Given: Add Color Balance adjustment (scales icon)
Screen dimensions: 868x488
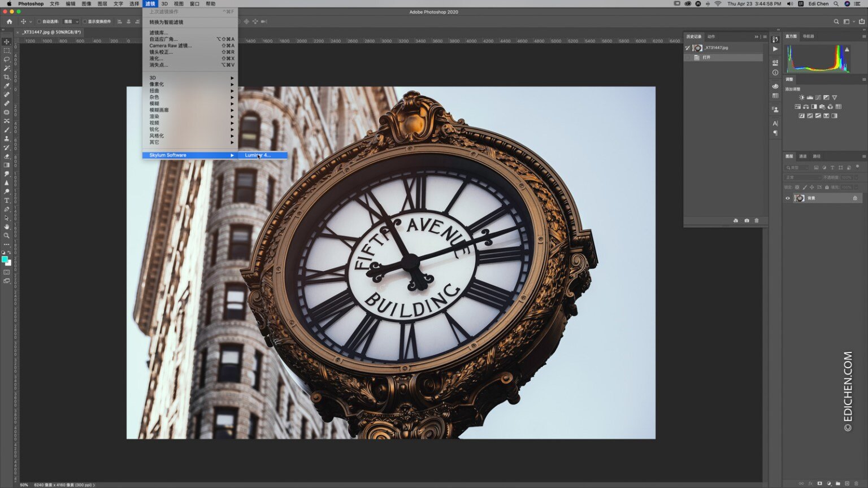Looking at the screenshot, I should coord(806,107).
